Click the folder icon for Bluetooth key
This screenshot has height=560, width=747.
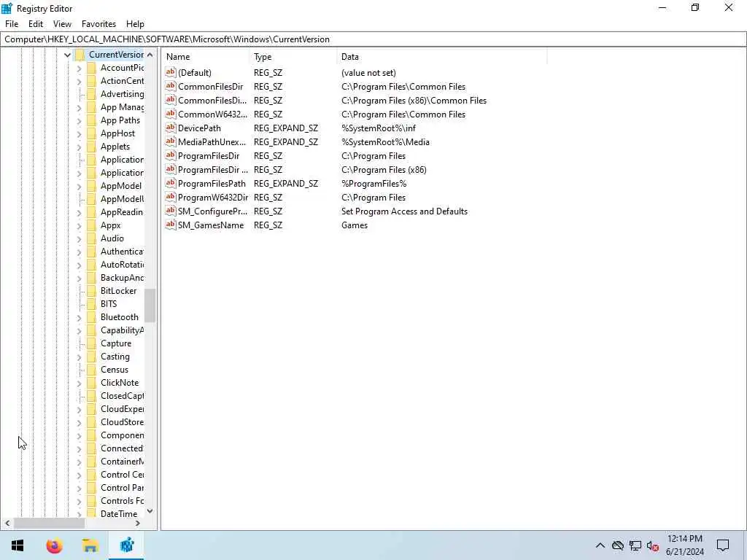(x=91, y=317)
